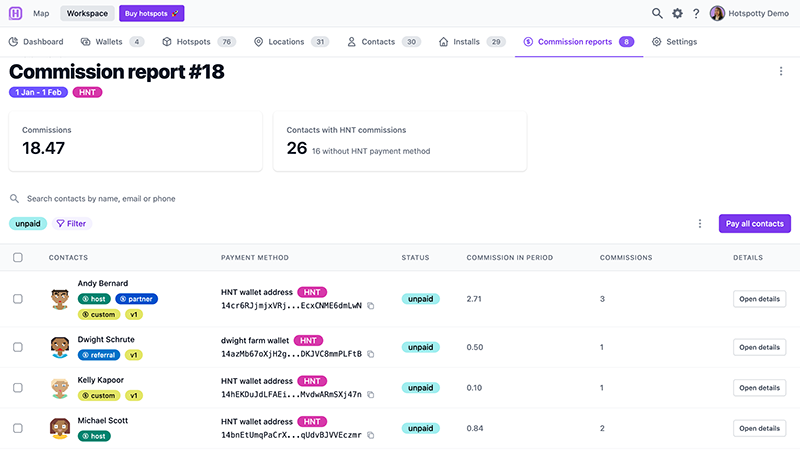The width and height of the screenshot is (800, 456).
Task: Click the Michael Scott contact name
Action: click(x=103, y=420)
